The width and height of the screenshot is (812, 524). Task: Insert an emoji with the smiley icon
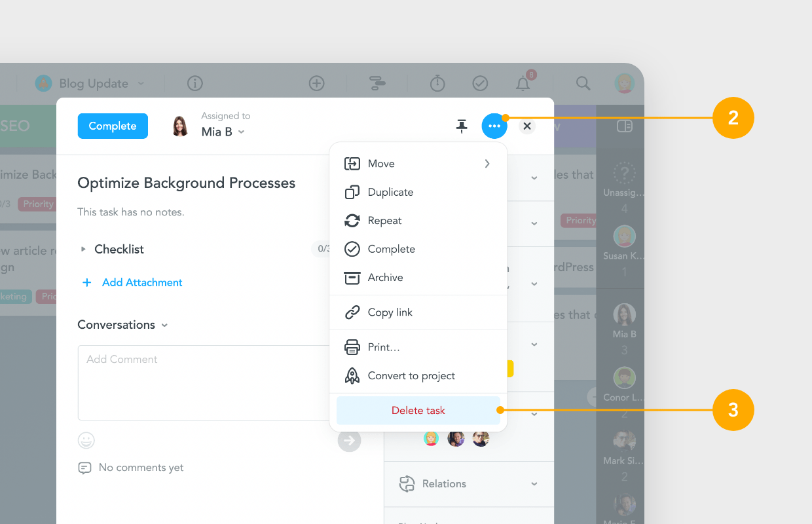point(86,440)
